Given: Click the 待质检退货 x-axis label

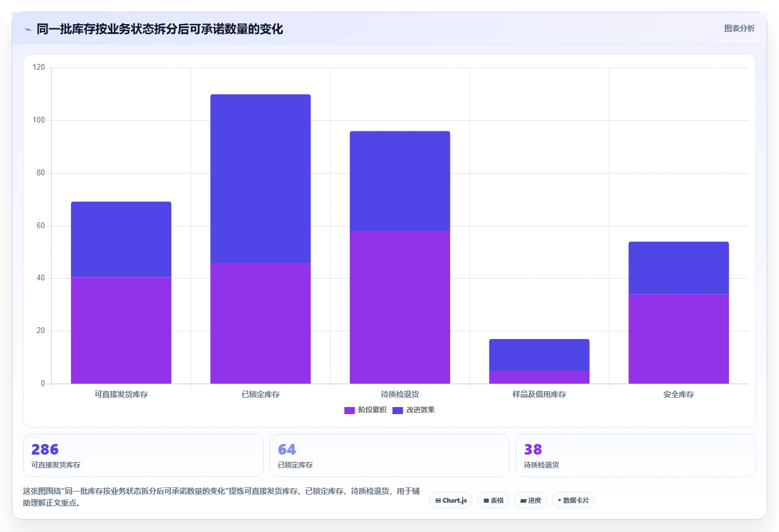Looking at the screenshot, I should pos(400,395).
